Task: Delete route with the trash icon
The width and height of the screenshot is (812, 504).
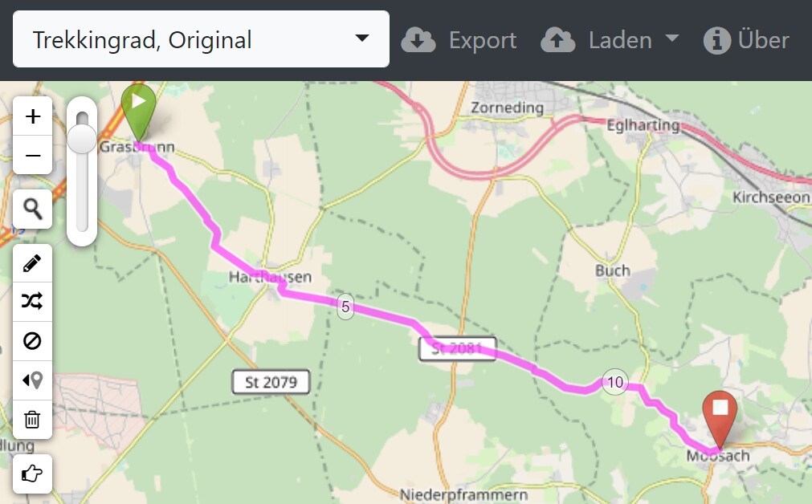Action: (33, 419)
